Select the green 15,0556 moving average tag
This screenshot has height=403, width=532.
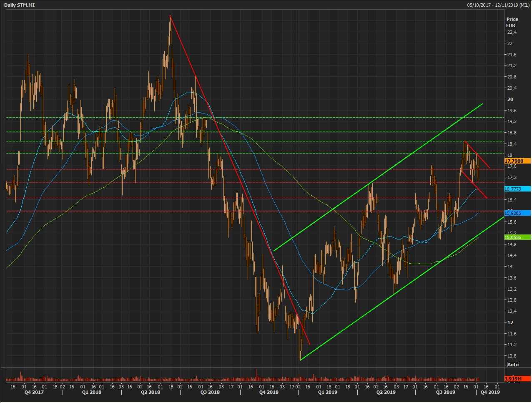tap(517, 237)
